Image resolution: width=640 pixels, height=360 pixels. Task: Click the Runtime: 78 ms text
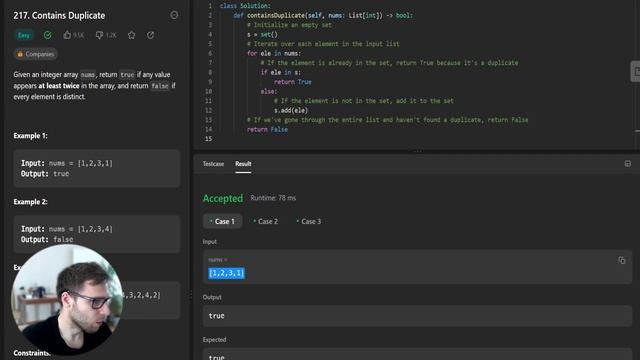tap(273, 198)
